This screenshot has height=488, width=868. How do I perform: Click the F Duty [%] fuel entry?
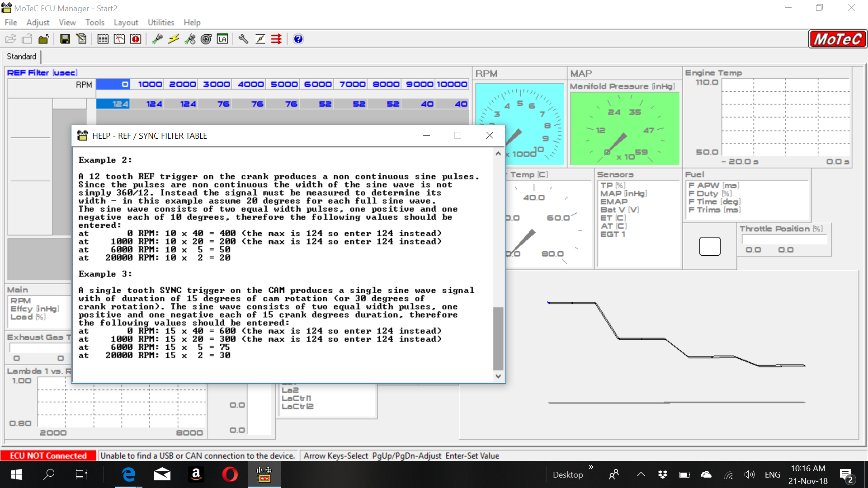710,193
